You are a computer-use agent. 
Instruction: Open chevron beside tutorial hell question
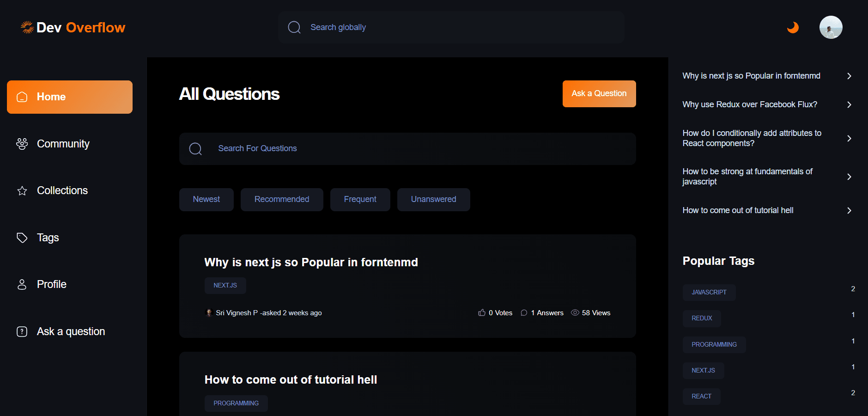pyautogui.click(x=849, y=210)
